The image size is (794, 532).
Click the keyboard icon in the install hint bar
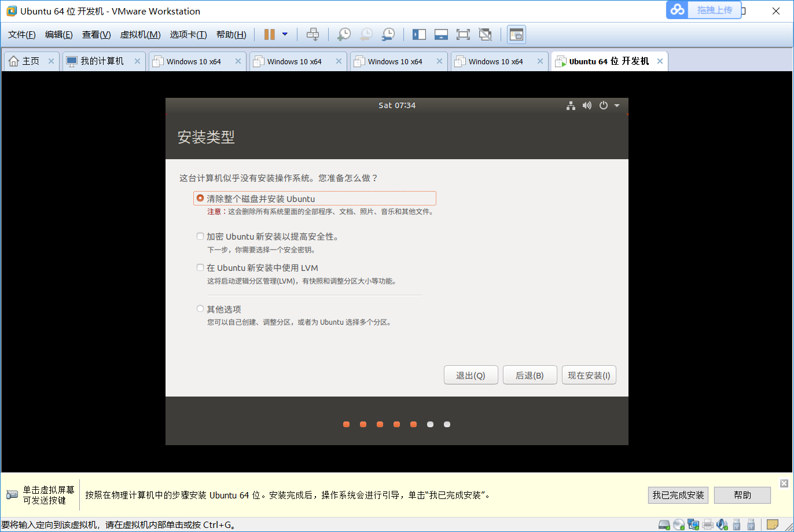[12, 495]
